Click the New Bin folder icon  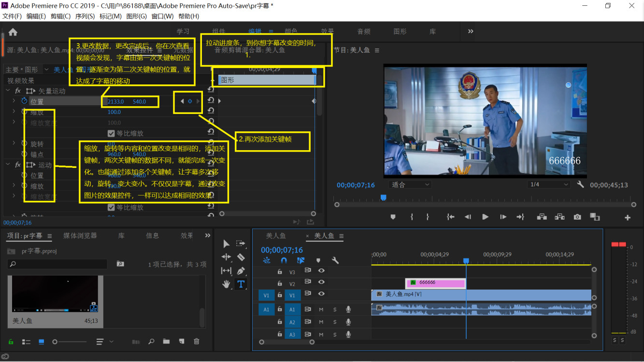coord(166,342)
